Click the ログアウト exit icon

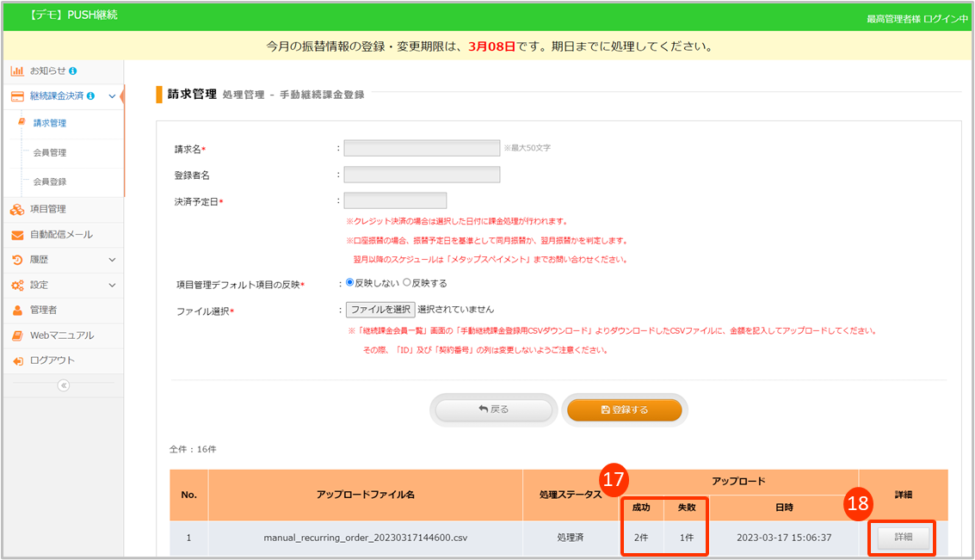pos(17,361)
